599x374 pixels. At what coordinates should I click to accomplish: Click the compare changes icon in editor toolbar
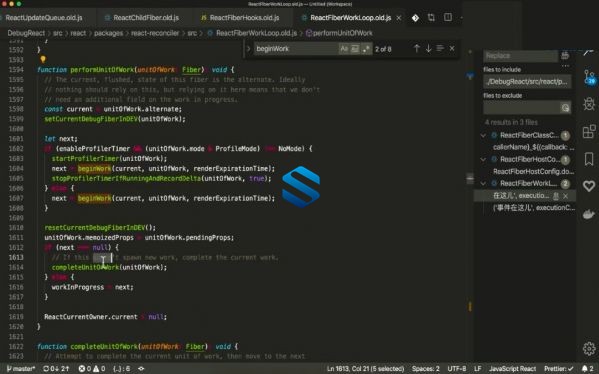point(431,18)
